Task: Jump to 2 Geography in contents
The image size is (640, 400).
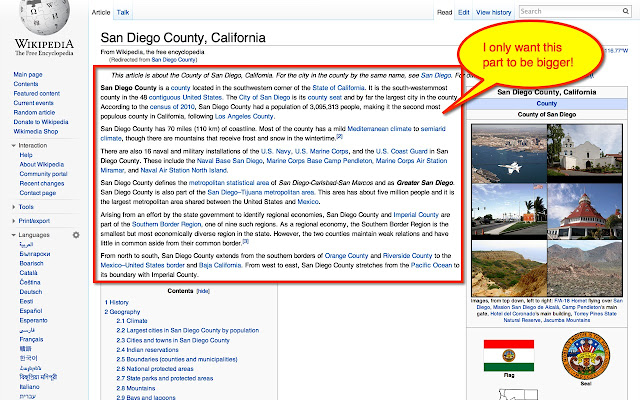Action: tap(122, 312)
